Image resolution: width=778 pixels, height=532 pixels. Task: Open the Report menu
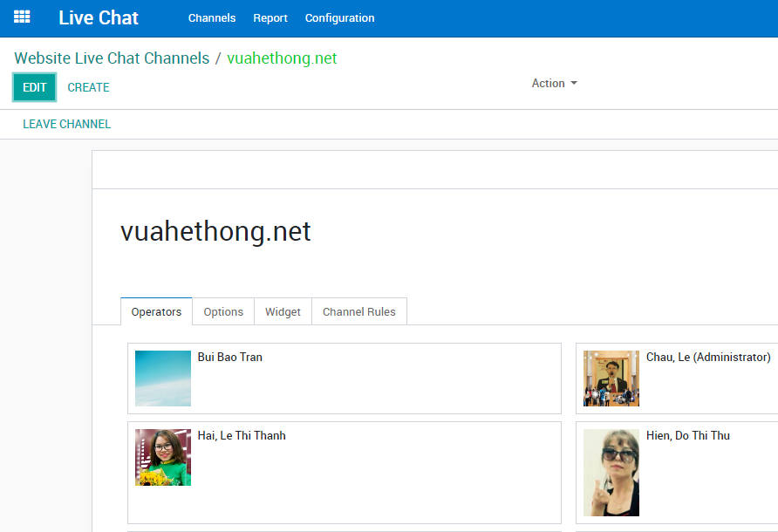pos(270,17)
